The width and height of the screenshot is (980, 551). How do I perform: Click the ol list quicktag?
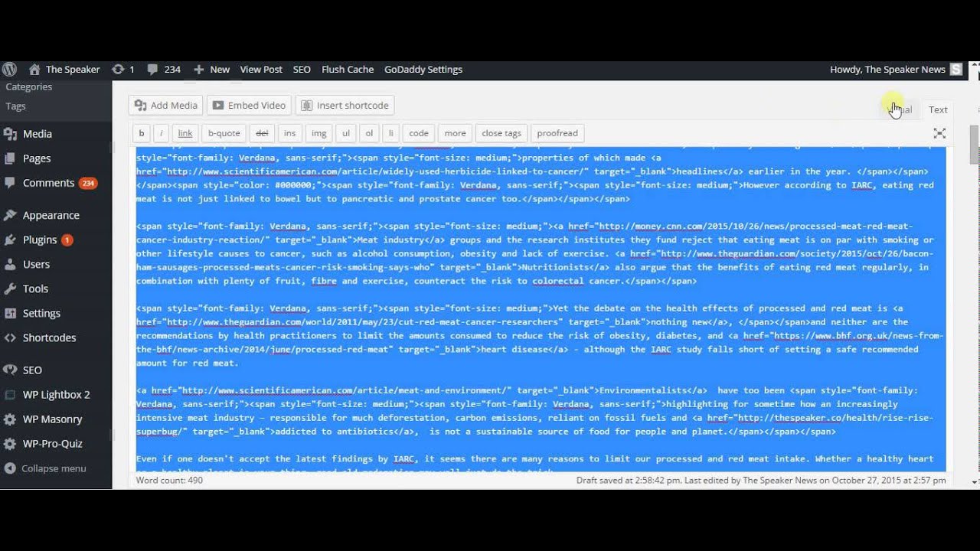tap(369, 133)
